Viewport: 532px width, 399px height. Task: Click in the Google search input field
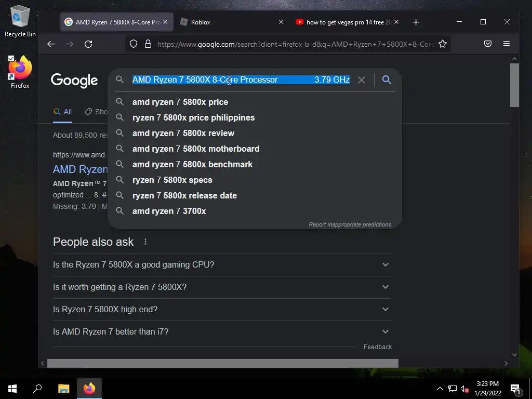click(x=241, y=79)
